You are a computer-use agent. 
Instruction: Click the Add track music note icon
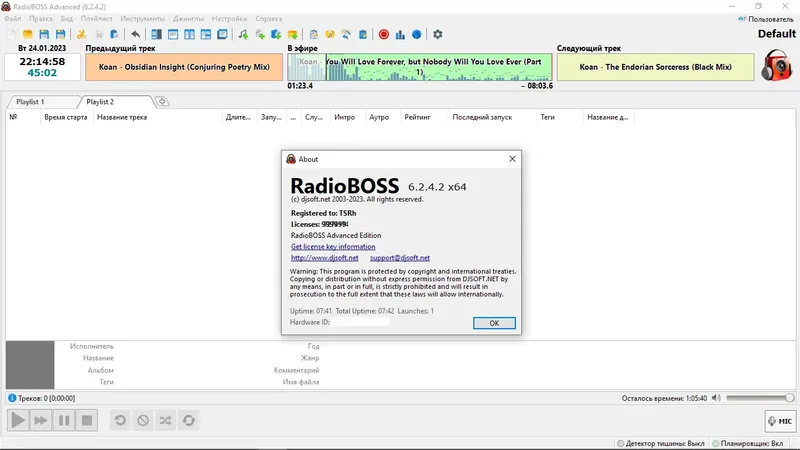(243, 34)
